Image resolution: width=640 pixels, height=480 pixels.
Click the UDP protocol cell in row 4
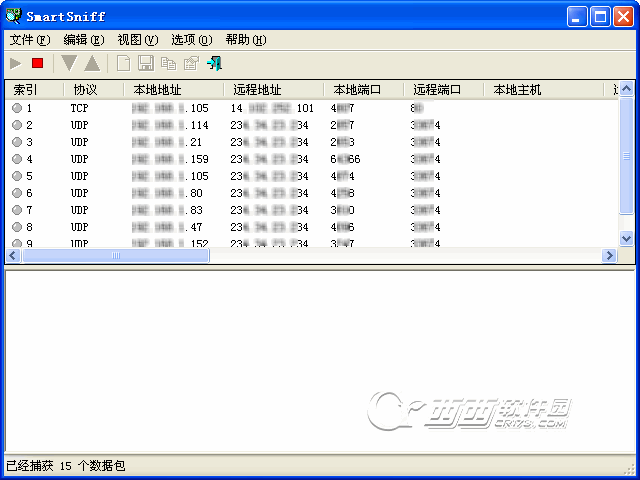click(x=79, y=159)
